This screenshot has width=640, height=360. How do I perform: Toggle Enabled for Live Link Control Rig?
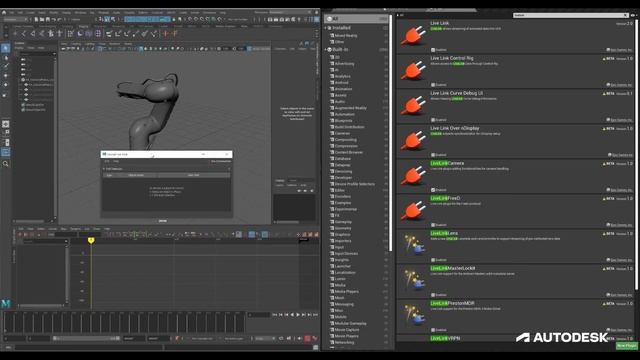pos(433,85)
